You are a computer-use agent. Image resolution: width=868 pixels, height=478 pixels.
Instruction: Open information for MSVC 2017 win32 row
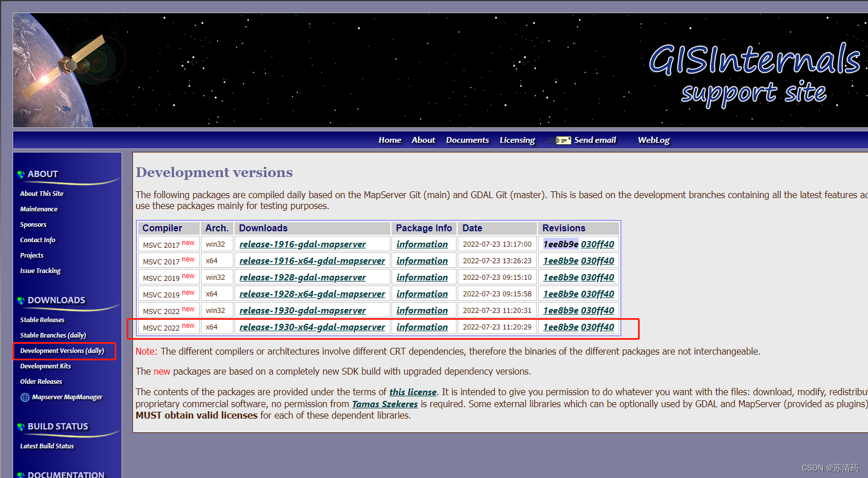point(422,244)
